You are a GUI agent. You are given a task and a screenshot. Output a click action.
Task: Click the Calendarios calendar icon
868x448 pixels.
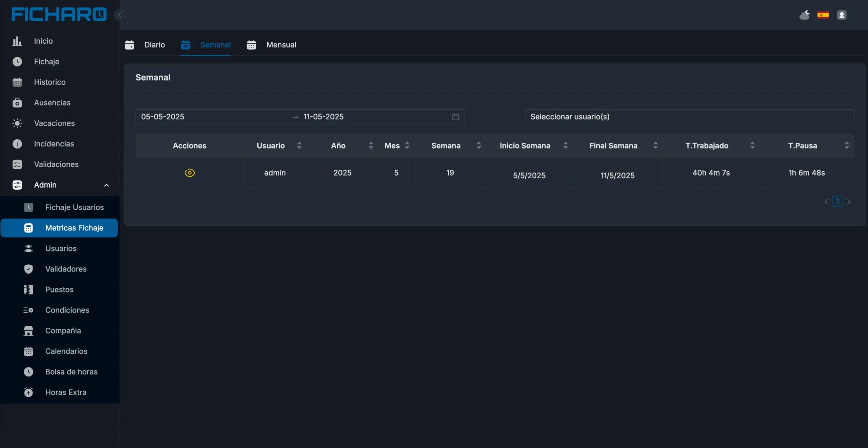click(28, 351)
